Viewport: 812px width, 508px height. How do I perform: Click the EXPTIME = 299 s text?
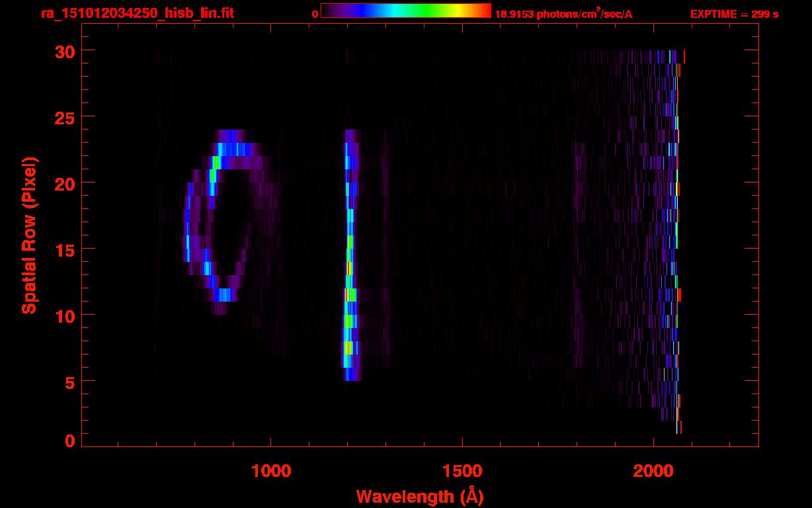(x=734, y=14)
